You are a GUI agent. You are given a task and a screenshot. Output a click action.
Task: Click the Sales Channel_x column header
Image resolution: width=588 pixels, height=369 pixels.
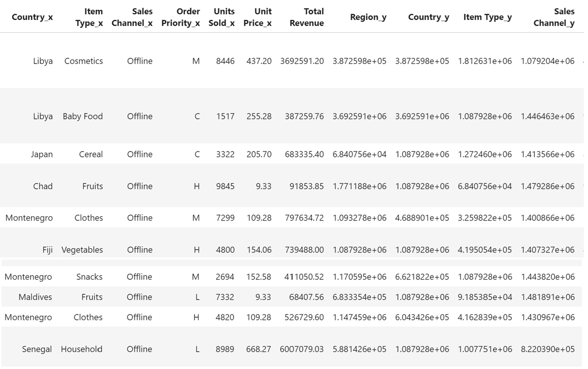click(132, 17)
